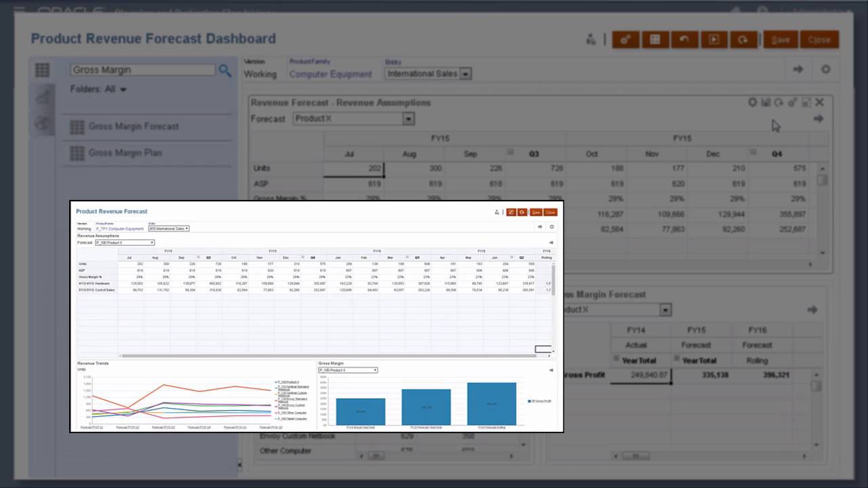The image size is (868, 488).
Task: Open user access icon in Dashboard header
Action: [592, 39]
